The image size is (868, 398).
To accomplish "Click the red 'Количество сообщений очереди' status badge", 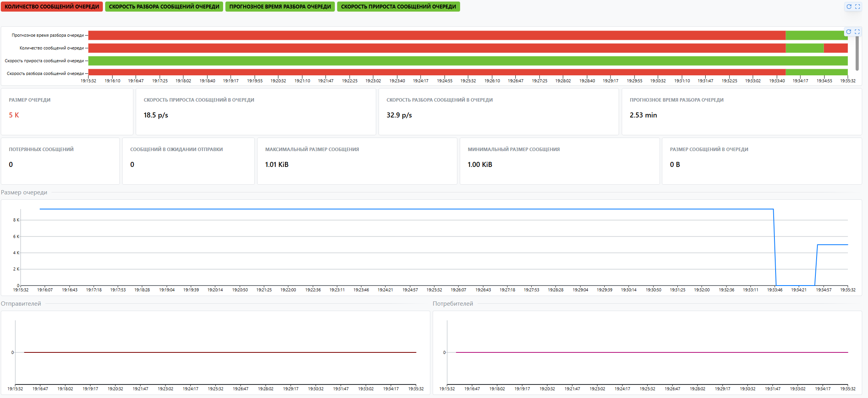I will [52, 7].
